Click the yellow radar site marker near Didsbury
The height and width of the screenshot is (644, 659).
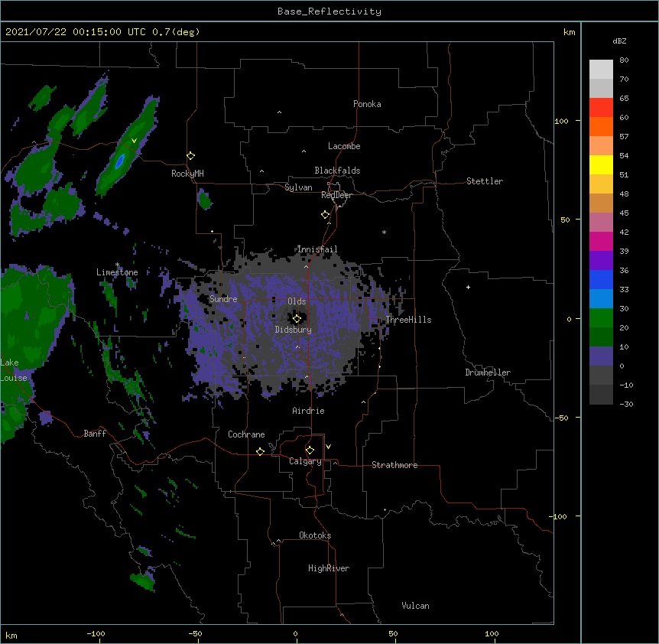click(x=297, y=319)
